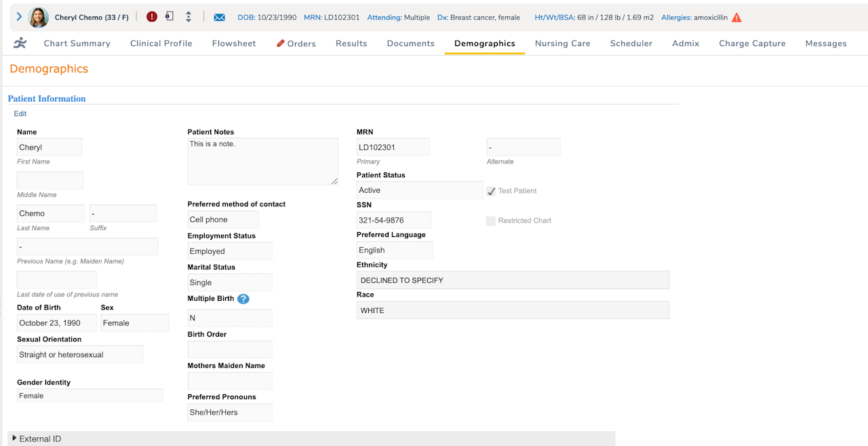Click the red alert exclamation icon
Image resolution: width=868 pixels, height=446 pixels.
point(152,17)
